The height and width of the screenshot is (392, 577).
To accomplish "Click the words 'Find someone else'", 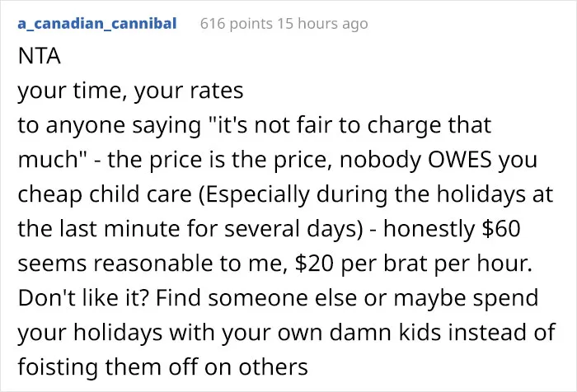I will pyautogui.click(x=256, y=297).
